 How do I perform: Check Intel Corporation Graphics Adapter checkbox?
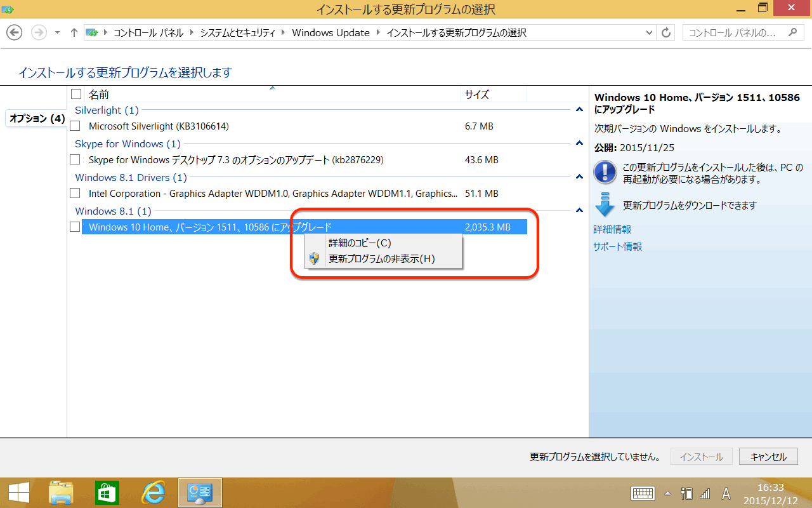coord(75,194)
